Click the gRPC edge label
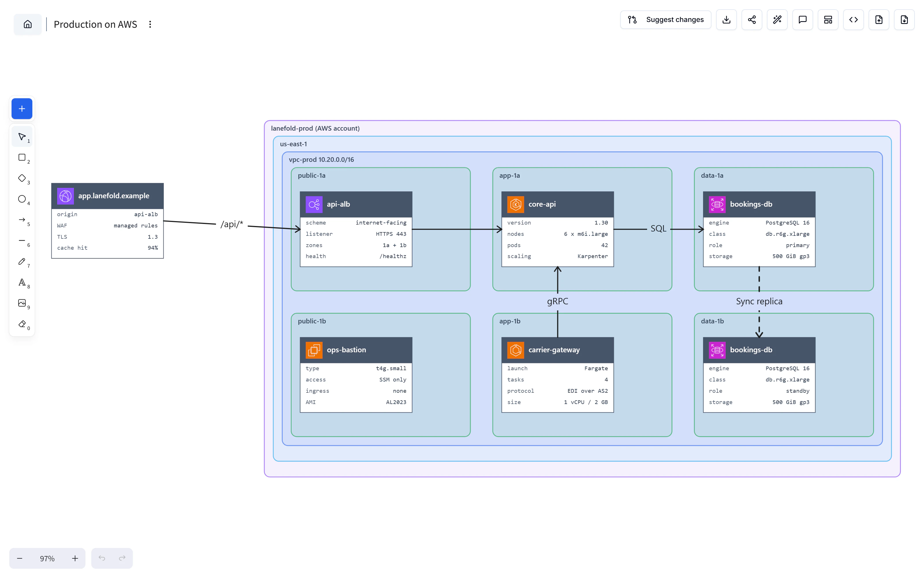The image size is (924, 578). pyautogui.click(x=558, y=301)
